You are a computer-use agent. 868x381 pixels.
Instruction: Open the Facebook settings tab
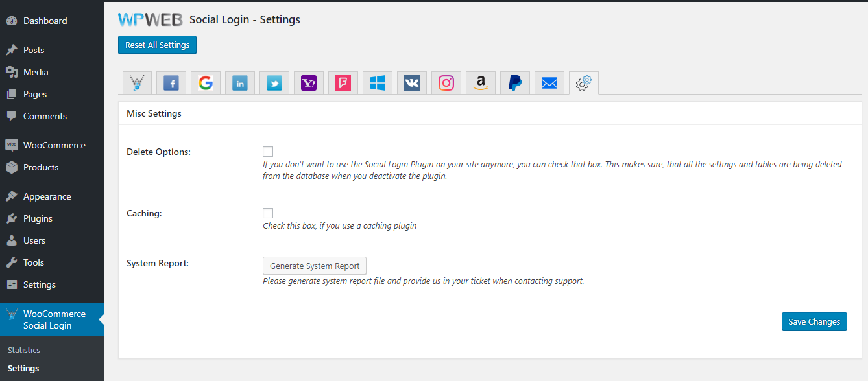(x=171, y=83)
